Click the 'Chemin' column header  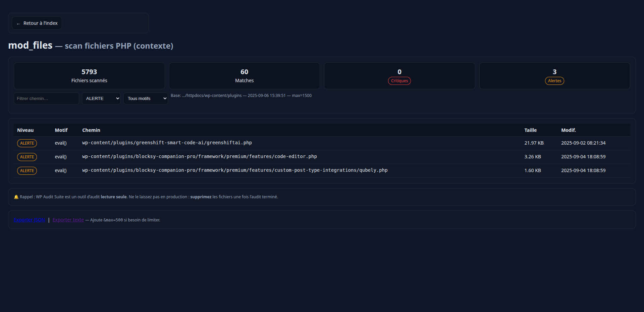coord(91,130)
